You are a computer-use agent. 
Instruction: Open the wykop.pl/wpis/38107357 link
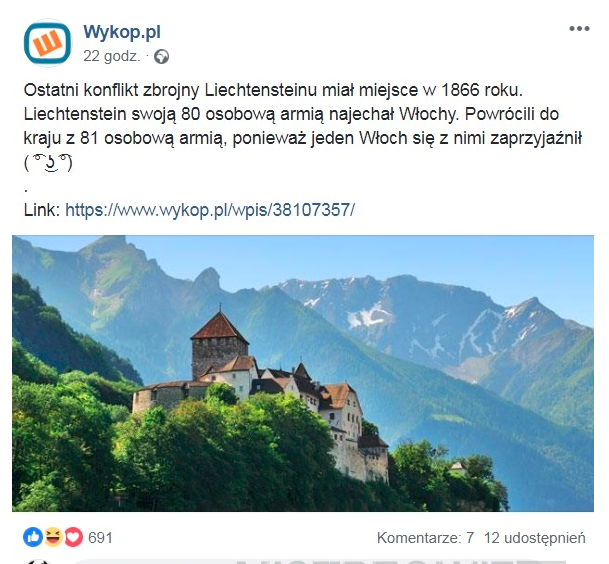pos(210,210)
